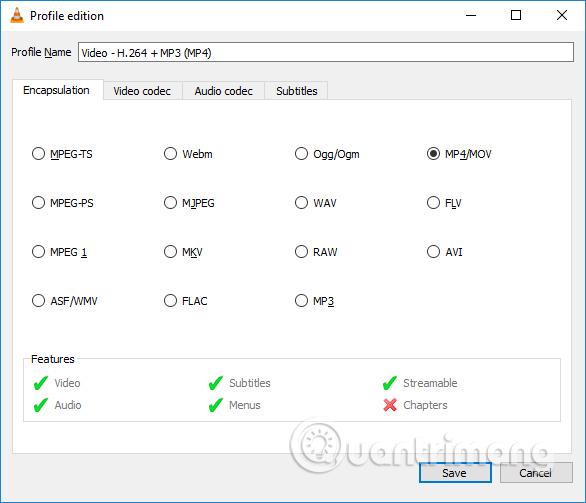Click the green check next to Audio
Screen dimensions: 586x503
pos(41,405)
